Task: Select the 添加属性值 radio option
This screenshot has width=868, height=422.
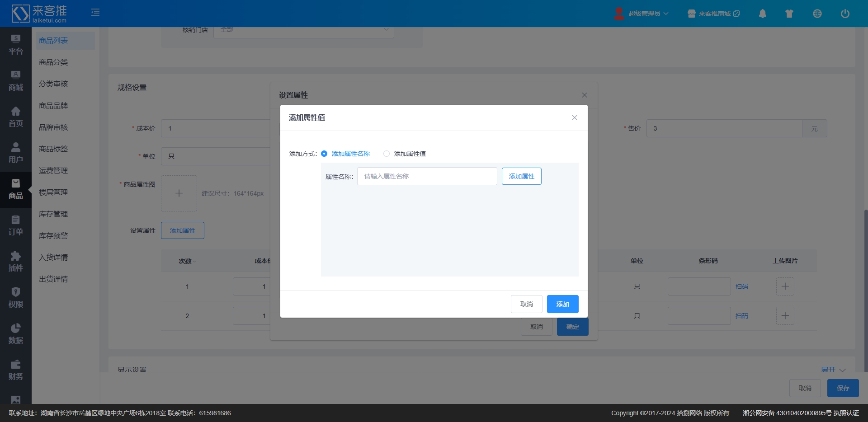Action: (x=387, y=154)
